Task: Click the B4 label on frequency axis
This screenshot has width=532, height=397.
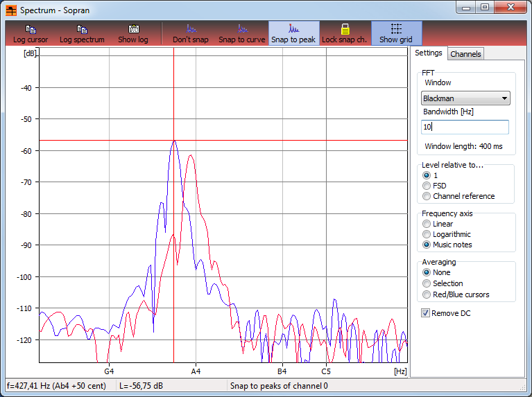Action: [x=282, y=371]
